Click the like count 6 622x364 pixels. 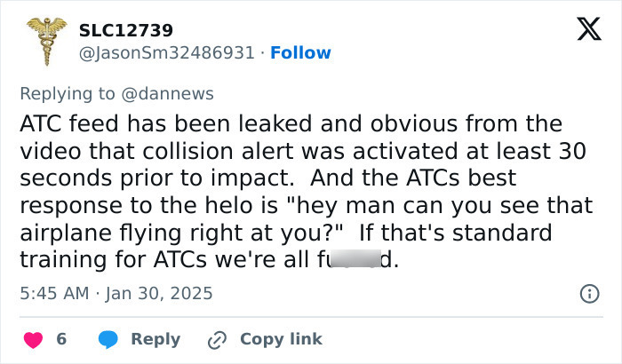pyautogui.click(x=61, y=339)
